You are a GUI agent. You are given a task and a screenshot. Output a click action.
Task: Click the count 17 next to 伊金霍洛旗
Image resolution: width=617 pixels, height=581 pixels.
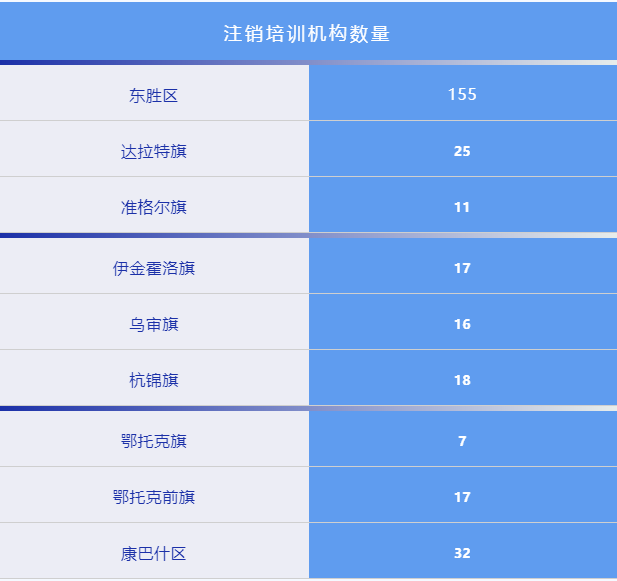point(462,269)
